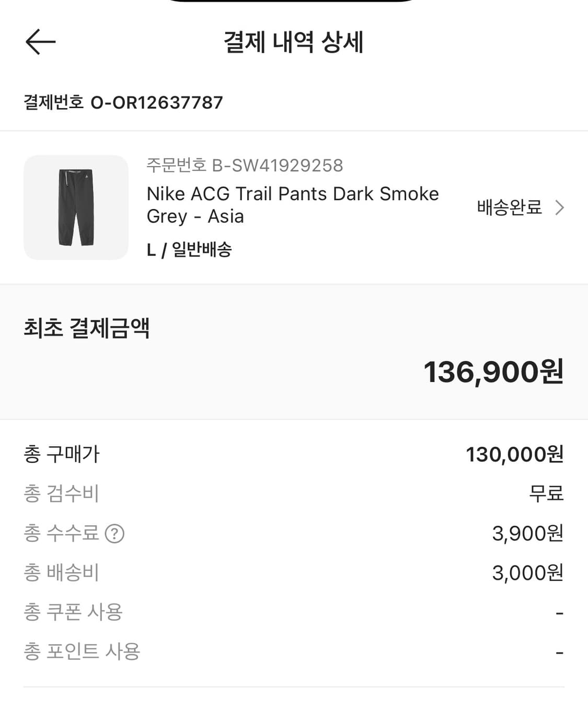The width and height of the screenshot is (588, 708).
Task: Tap the 배송완료 delivery status label
Action: tap(509, 208)
